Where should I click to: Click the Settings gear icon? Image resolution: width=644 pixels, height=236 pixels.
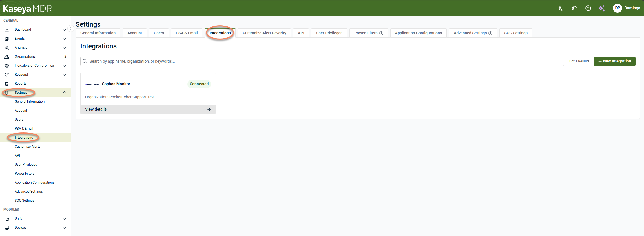[x=7, y=93]
